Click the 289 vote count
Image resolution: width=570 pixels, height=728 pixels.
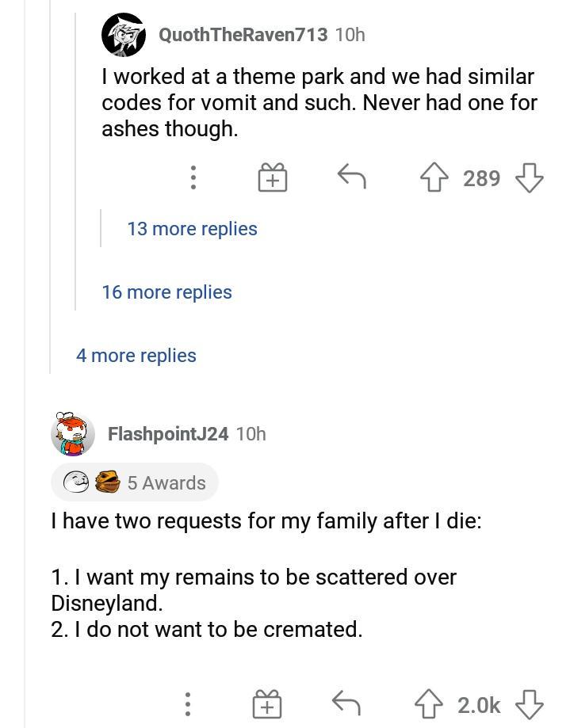[481, 178]
